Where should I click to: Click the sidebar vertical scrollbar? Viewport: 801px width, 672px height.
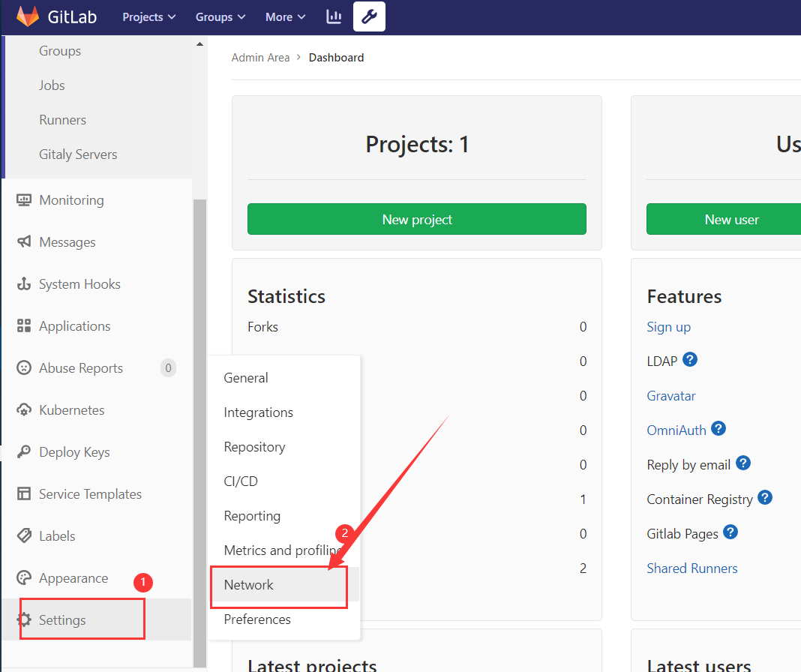click(x=199, y=432)
